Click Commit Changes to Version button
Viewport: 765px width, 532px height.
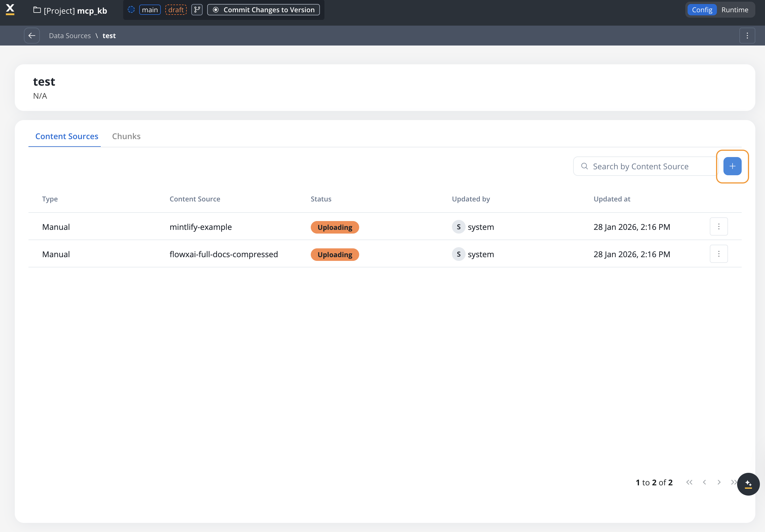point(263,10)
